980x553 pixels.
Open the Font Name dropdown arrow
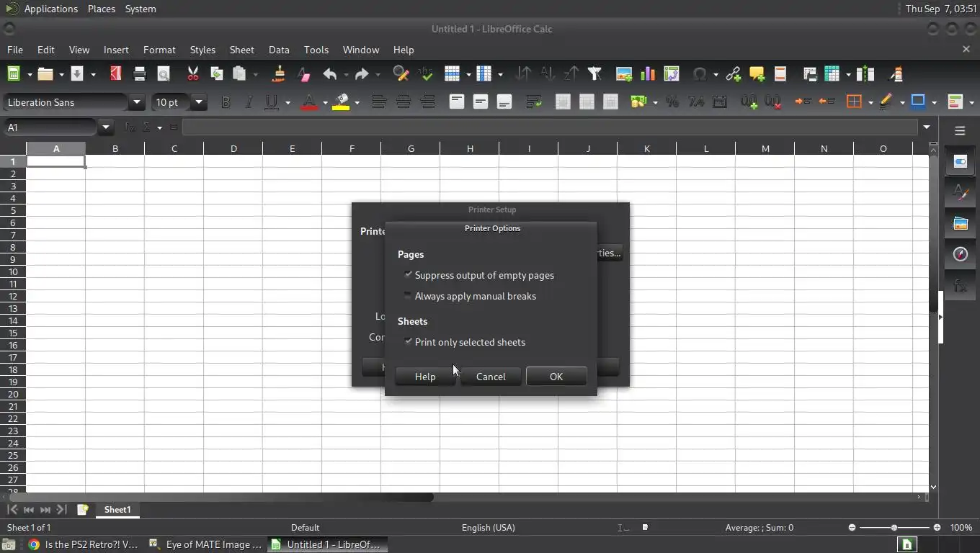point(137,102)
